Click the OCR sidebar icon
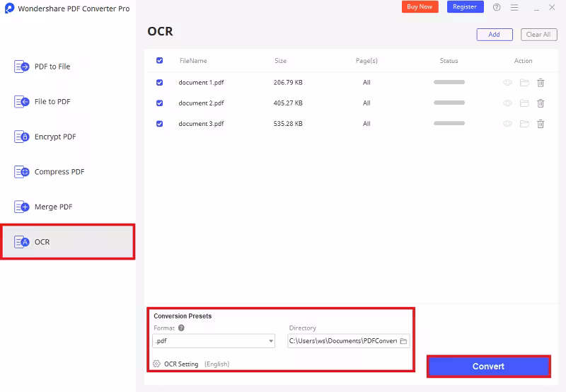 click(21, 242)
